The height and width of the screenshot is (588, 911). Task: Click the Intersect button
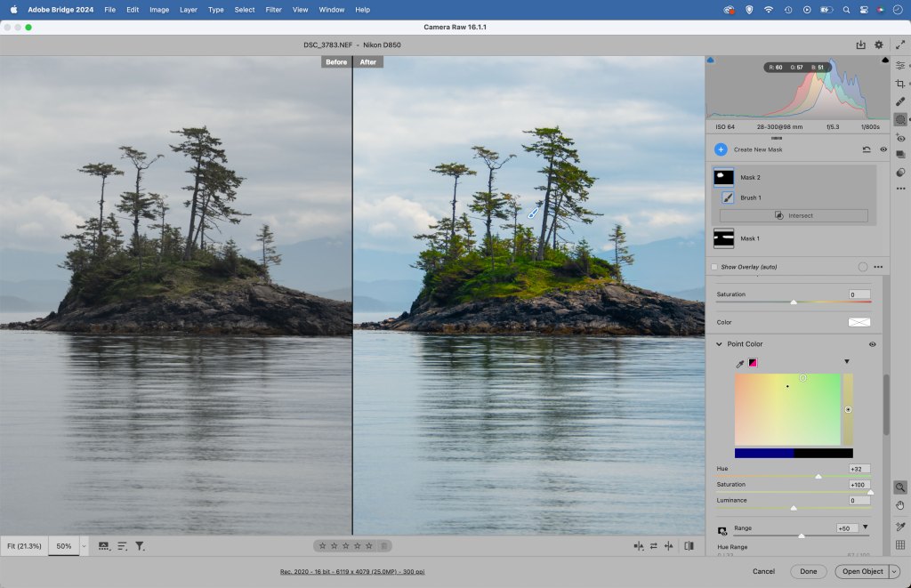[794, 215]
